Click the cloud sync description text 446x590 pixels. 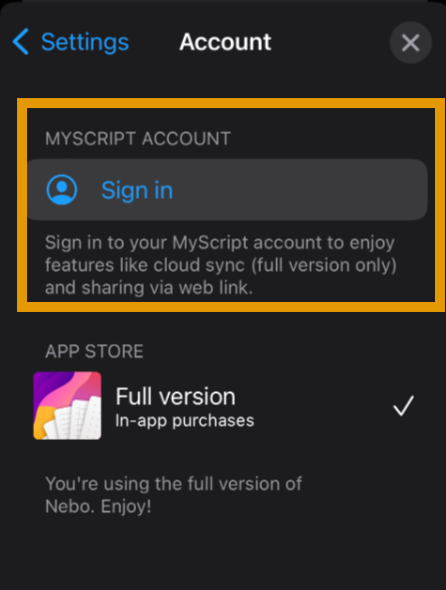(x=221, y=265)
